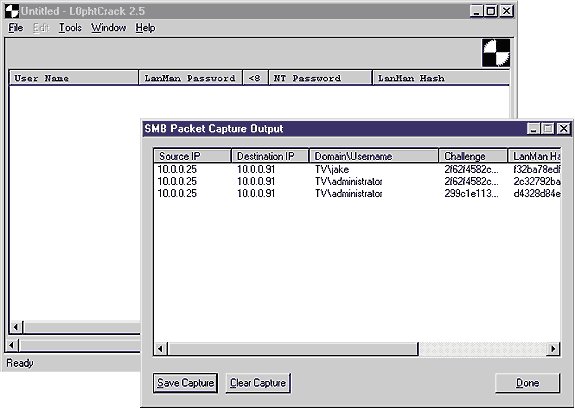Click the Clear Capture button

click(258, 383)
